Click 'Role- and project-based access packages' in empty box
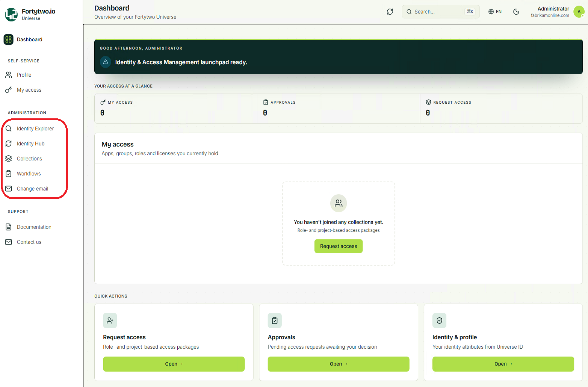This screenshot has width=588, height=387. pos(339,230)
